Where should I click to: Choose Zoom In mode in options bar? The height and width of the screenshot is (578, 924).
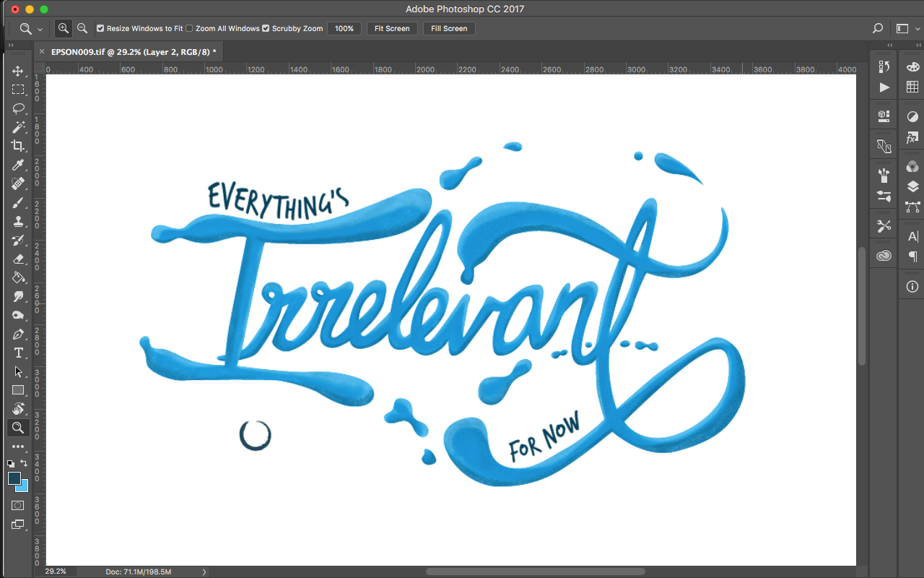[64, 28]
